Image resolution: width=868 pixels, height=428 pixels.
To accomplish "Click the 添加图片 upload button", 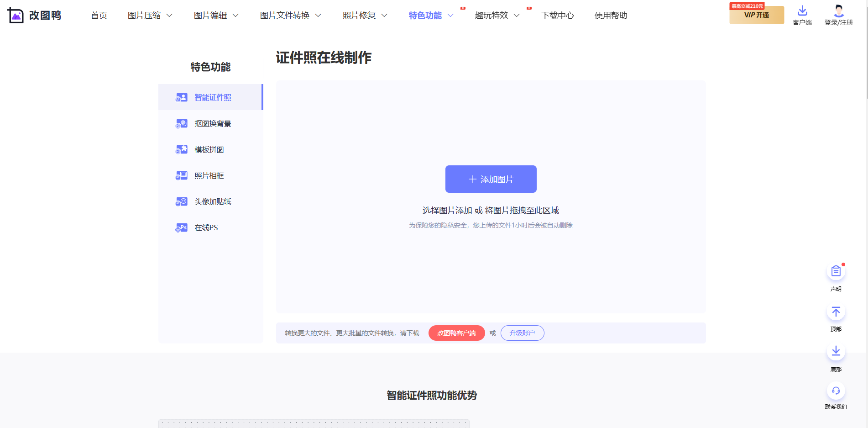I will (x=491, y=179).
